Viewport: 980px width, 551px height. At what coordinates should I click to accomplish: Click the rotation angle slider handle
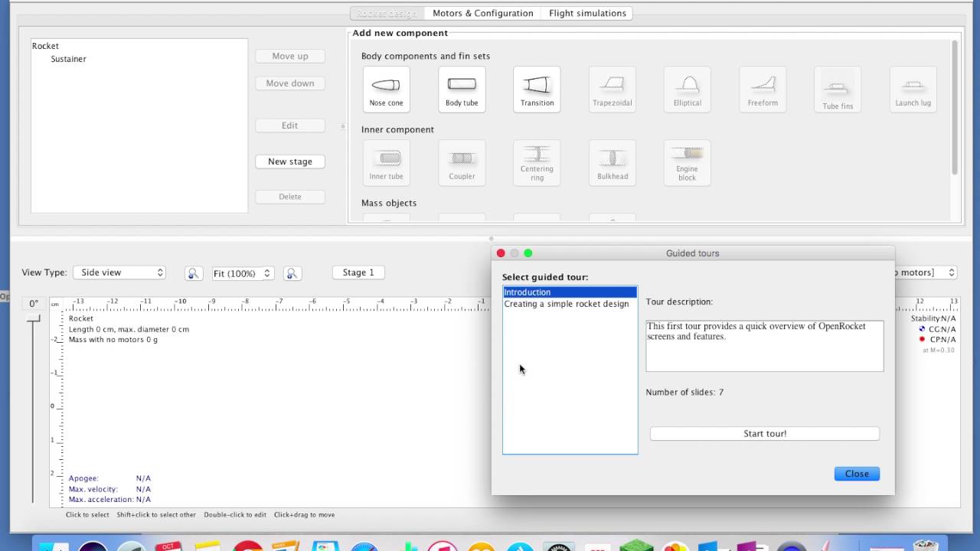click(x=33, y=318)
